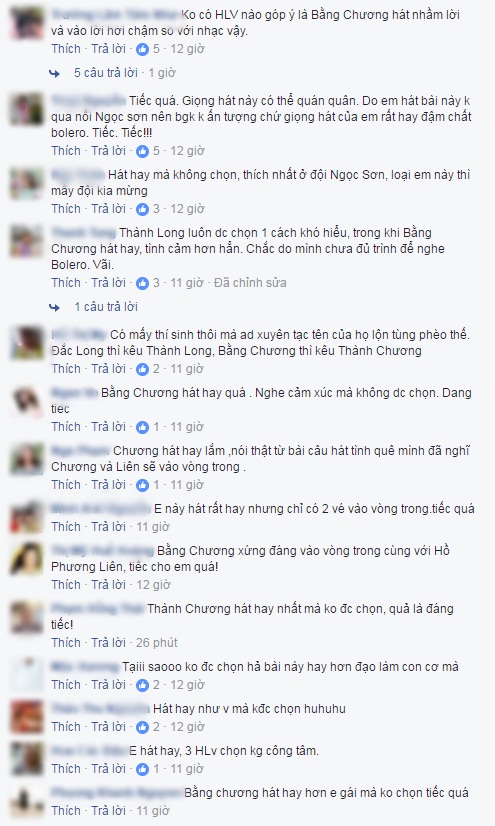Click the like icon under the 'Tạiii saooo' comment
This screenshot has width=495, height=826.
coord(143,685)
